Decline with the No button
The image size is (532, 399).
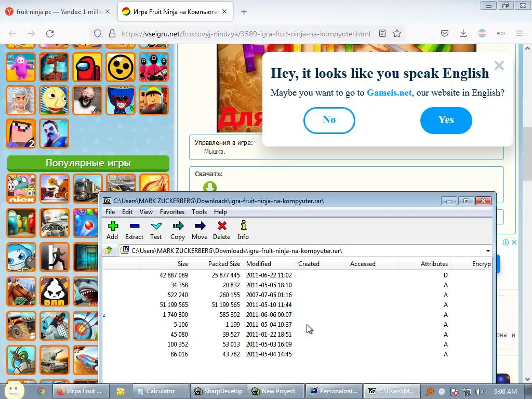329,120
